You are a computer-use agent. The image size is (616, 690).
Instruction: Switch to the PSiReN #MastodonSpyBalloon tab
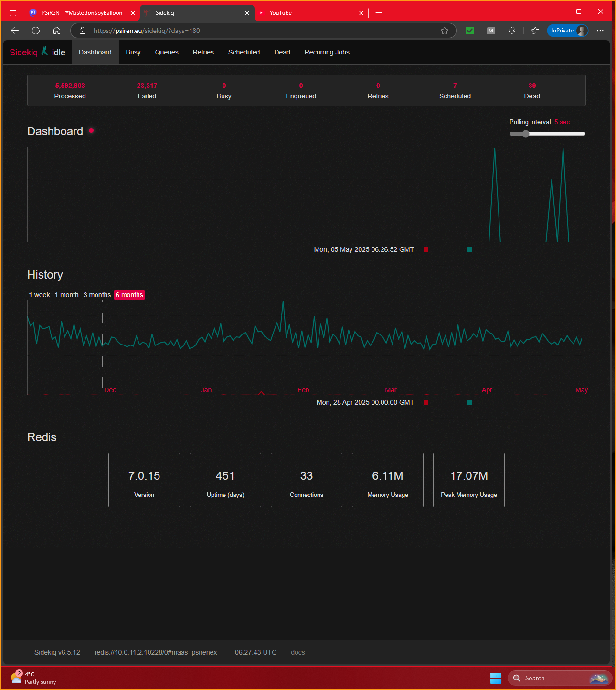click(82, 13)
